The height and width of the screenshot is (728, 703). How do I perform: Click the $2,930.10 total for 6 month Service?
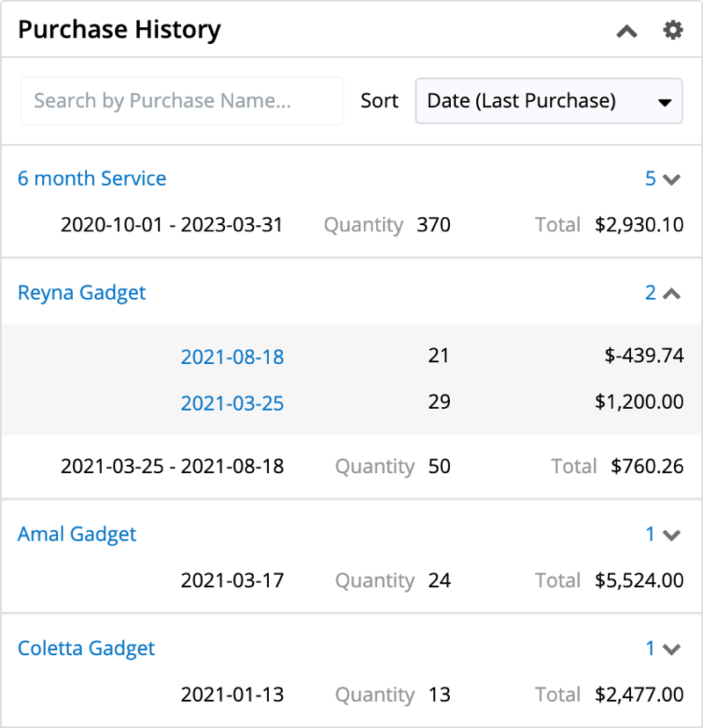639,225
